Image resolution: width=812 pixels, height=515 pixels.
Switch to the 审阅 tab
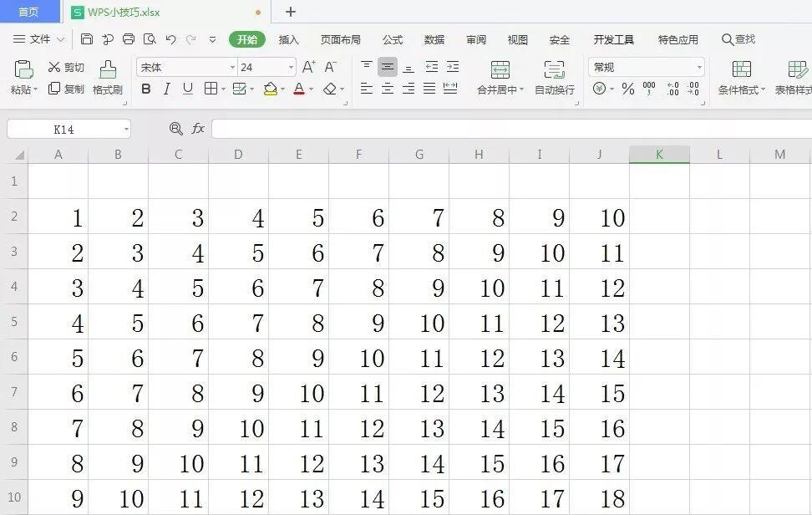476,39
